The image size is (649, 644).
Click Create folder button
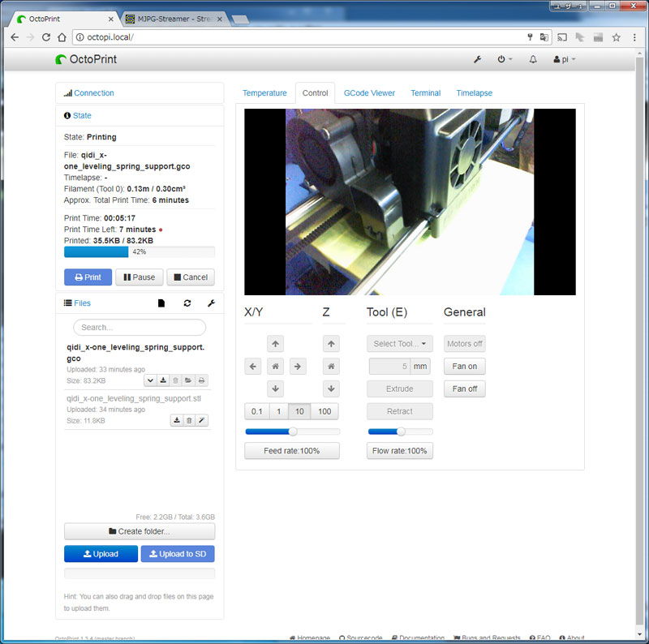tap(140, 531)
